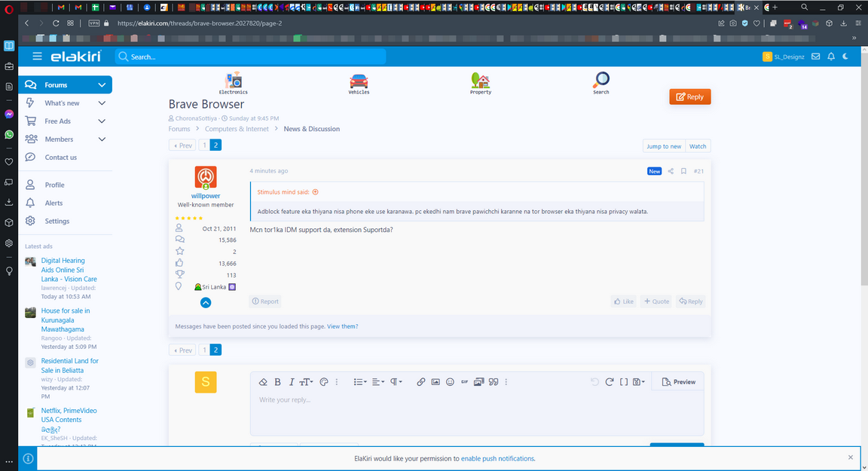Open the Vehicles ads category icon
Viewport: 868px width, 471px height.
pos(359,83)
